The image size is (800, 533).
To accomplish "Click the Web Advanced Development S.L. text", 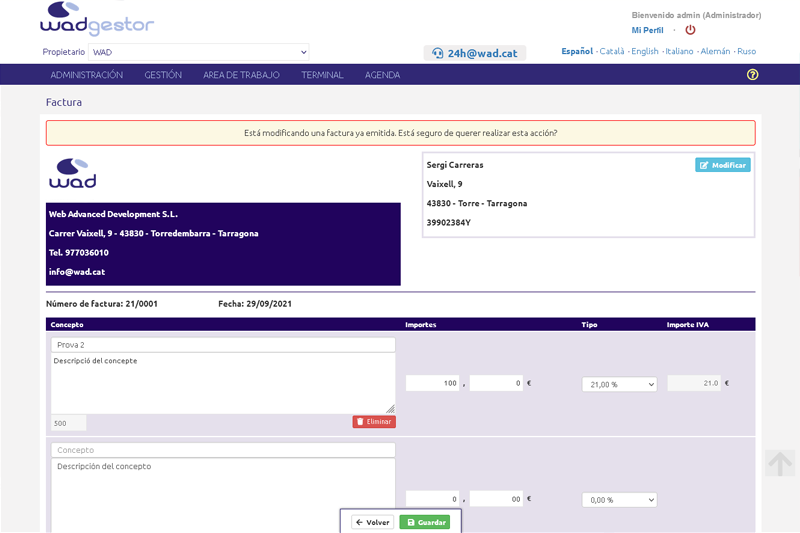I will [113, 214].
